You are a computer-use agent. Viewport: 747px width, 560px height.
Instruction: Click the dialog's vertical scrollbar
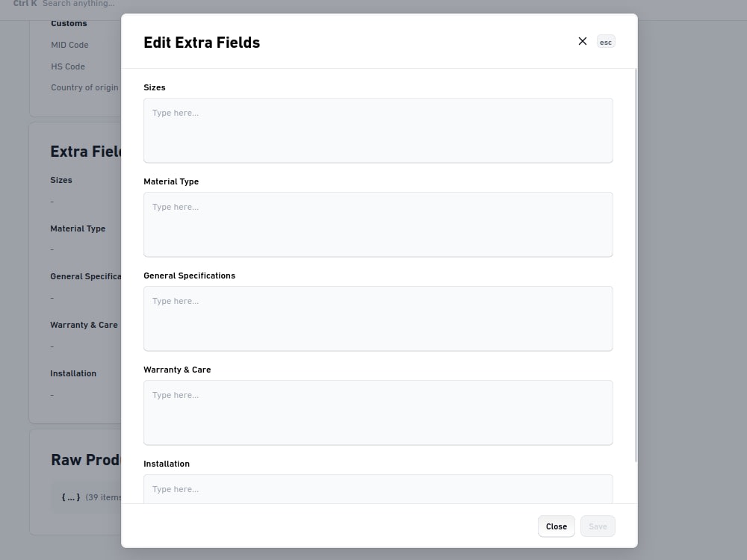pyautogui.click(x=636, y=265)
